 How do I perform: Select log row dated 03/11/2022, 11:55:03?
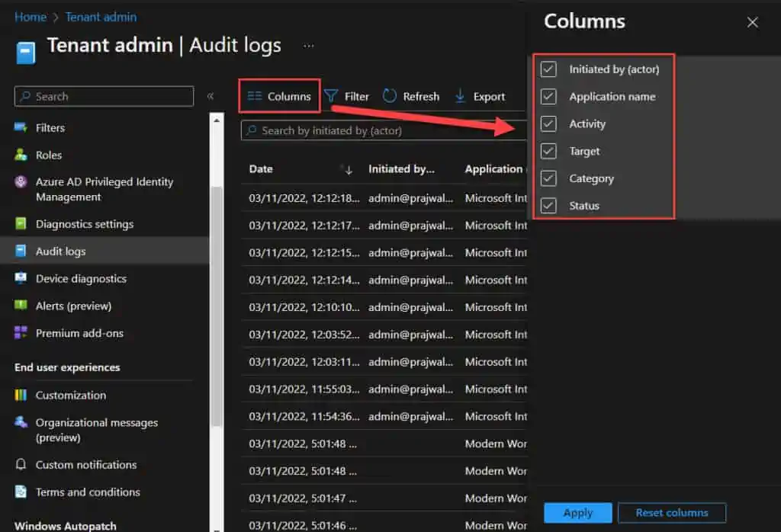[x=384, y=389]
